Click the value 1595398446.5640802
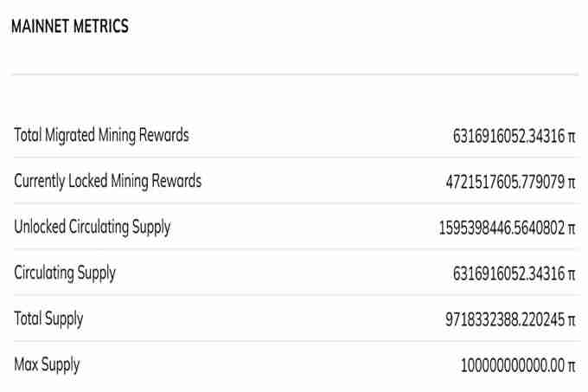 (502, 228)
